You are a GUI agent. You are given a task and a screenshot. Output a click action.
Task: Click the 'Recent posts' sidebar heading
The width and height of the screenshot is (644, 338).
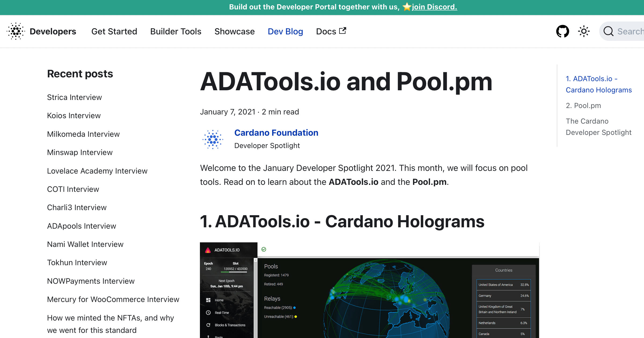tap(80, 74)
